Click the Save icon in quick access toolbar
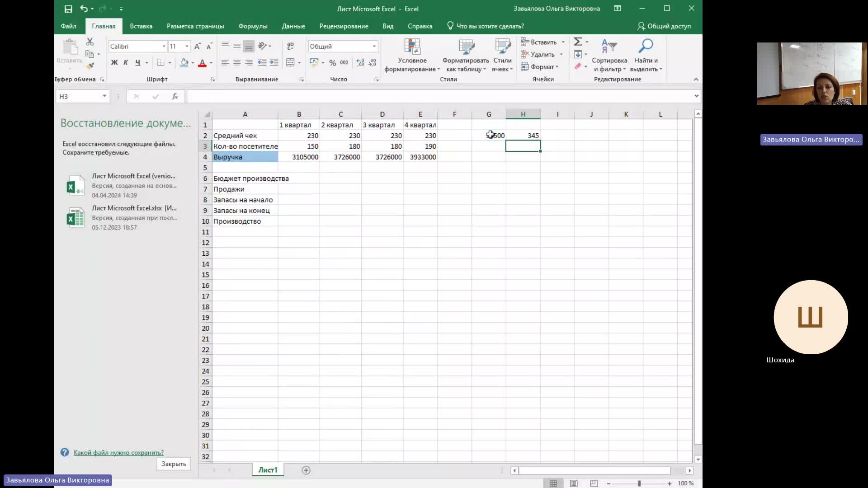Screen dimensions: 868x488 pos(68,9)
